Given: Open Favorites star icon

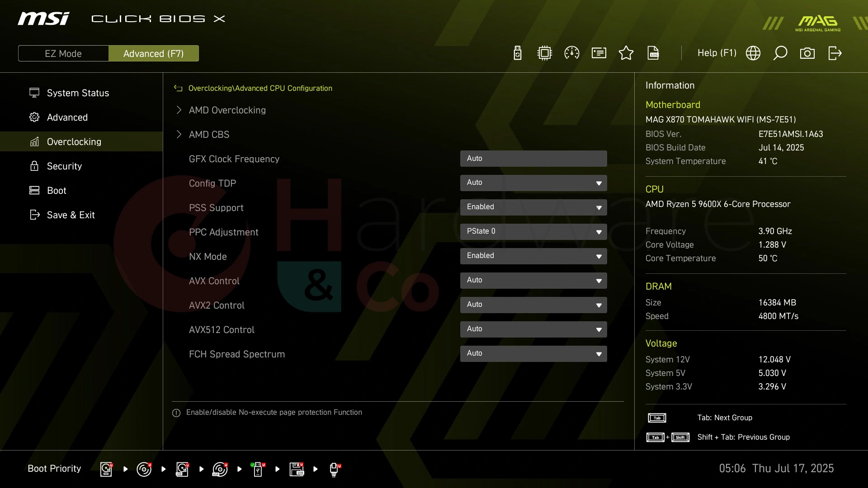Looking at the screenshot, I should [626, 53].
